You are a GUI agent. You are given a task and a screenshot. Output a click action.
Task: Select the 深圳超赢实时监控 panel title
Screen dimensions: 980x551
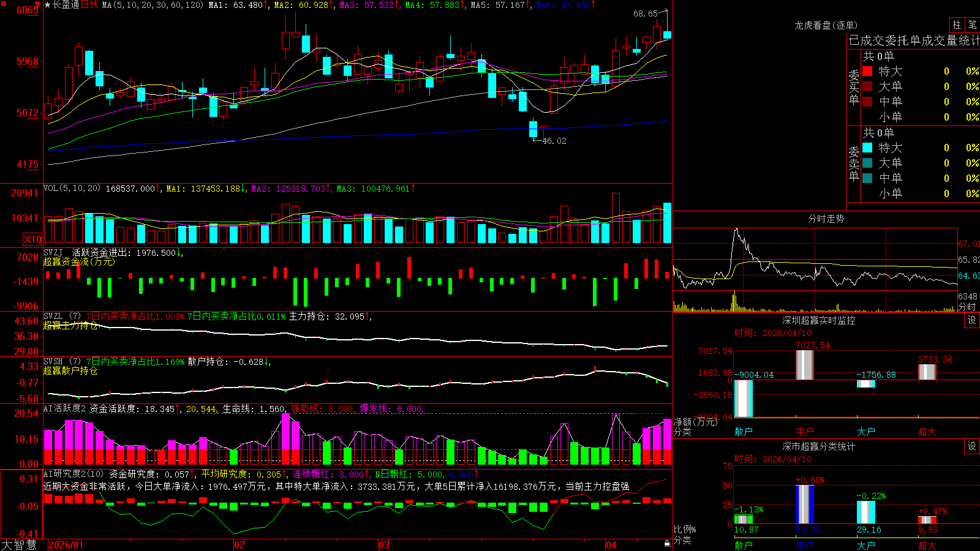(819, 320)
